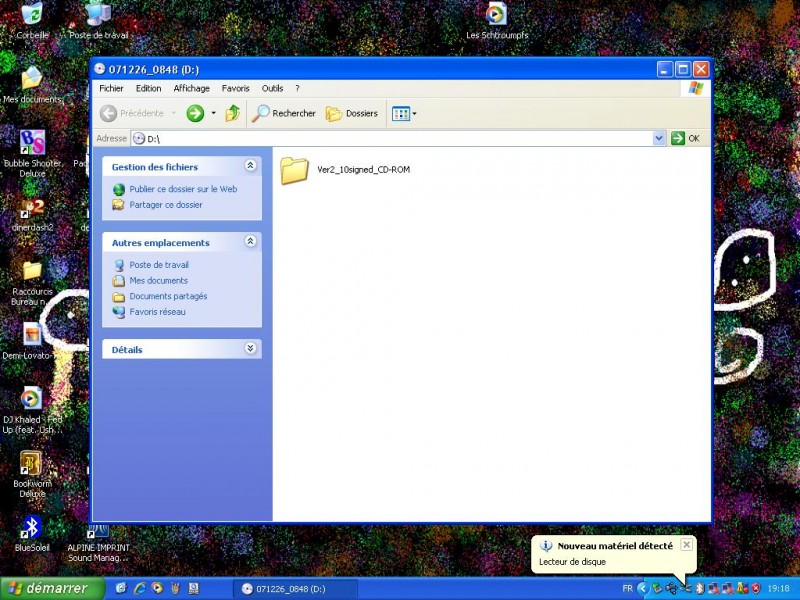Screen dimensions: 800x600
Task: Open the Favoris menu
Action: [236, 88]
